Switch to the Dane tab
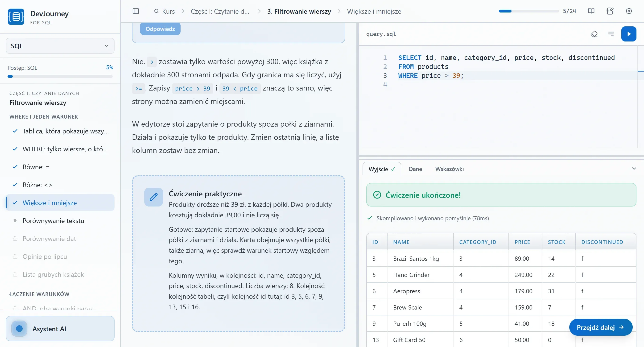 click(x=415, y=169)
